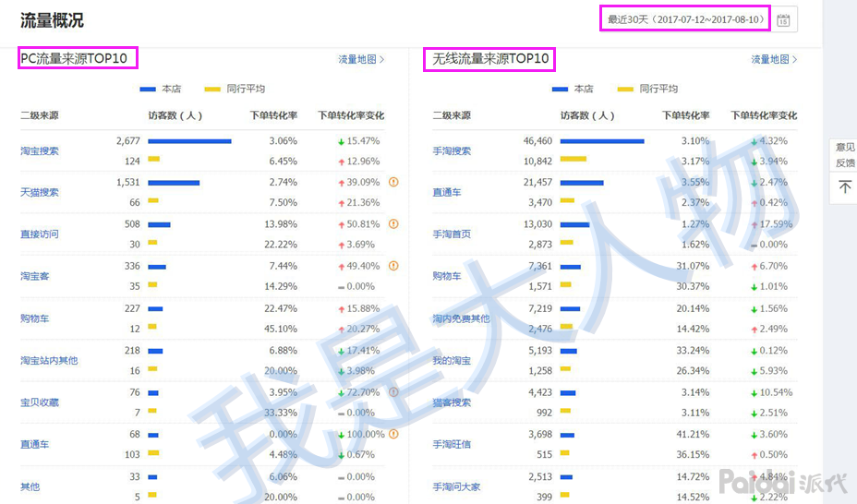Click wireless 手淘搜索 blue visitor bar
857x504 pixels.
(x=602, y=141)
